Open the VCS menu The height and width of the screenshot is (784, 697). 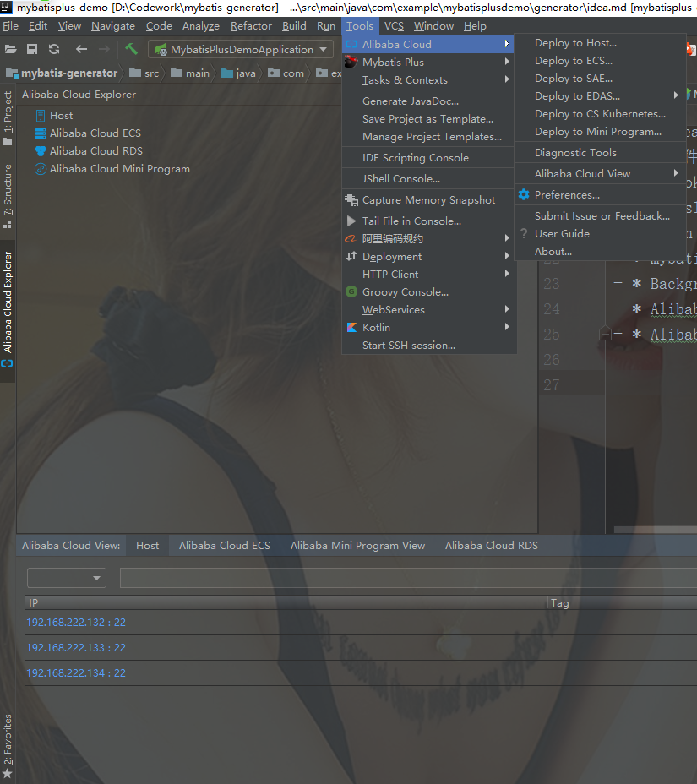[394, 26]
